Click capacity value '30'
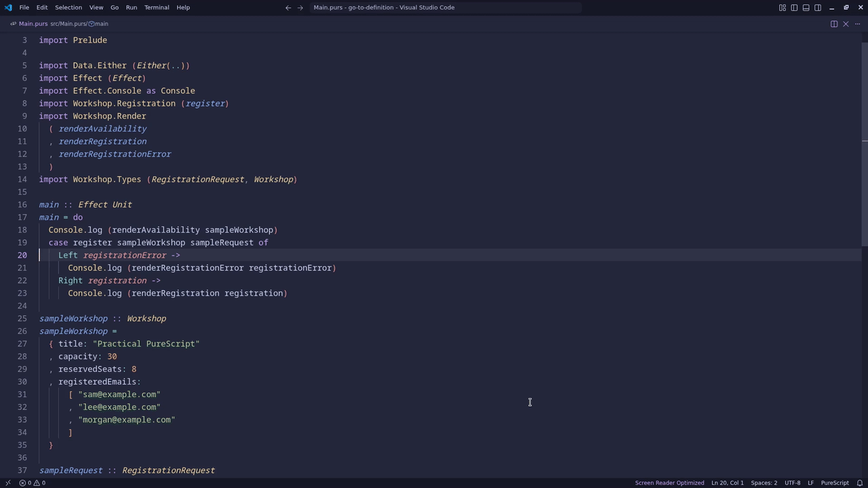 112,357
